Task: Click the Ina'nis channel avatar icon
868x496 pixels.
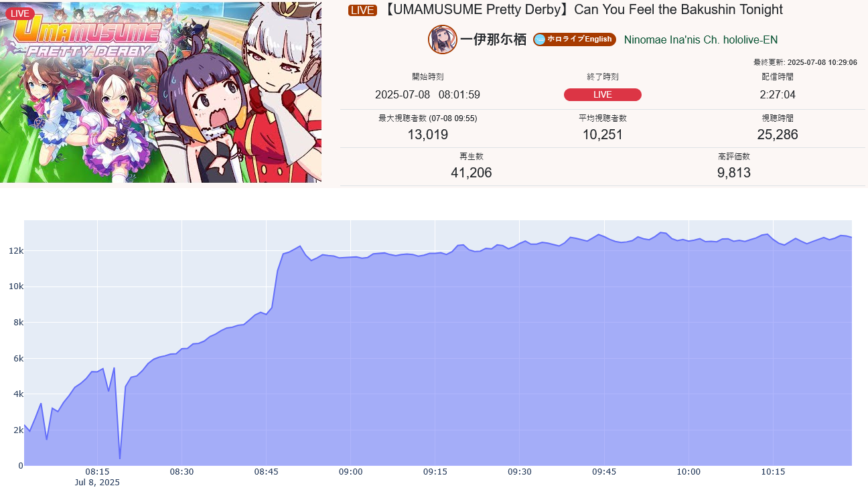Action: click(x=443, y=39)
